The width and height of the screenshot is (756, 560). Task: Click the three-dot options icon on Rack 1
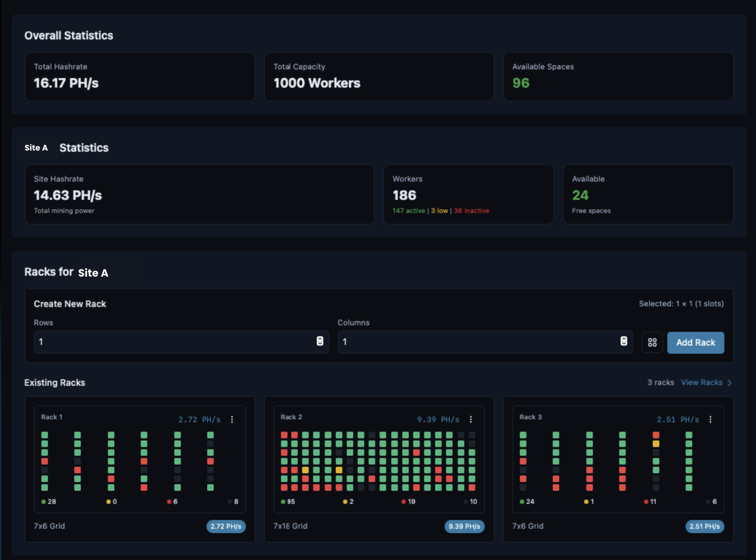[233, 419]
